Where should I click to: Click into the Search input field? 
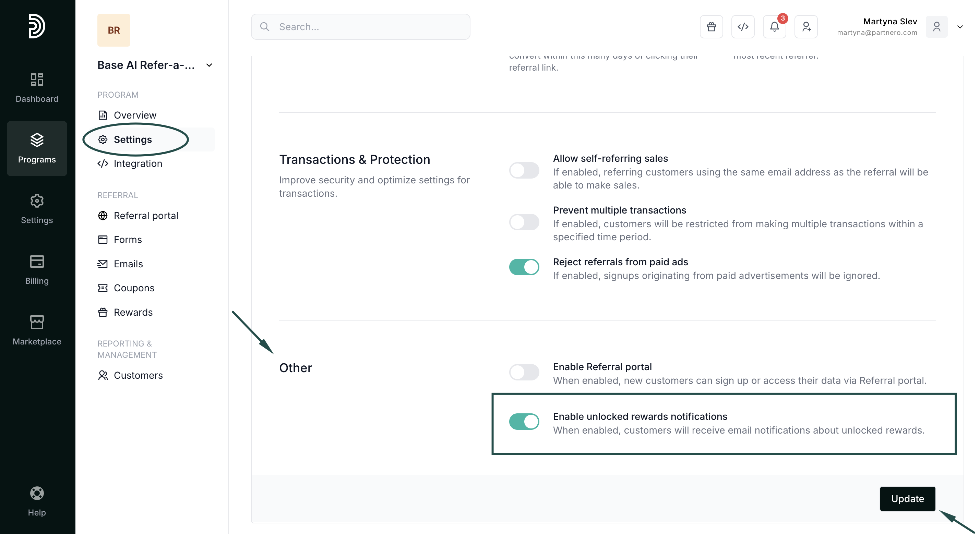click(360, 27)
